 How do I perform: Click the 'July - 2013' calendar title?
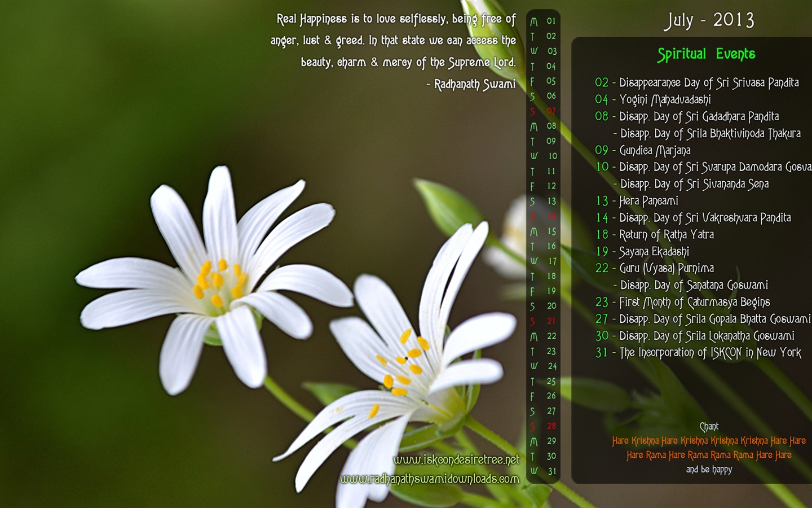[709, 21]
